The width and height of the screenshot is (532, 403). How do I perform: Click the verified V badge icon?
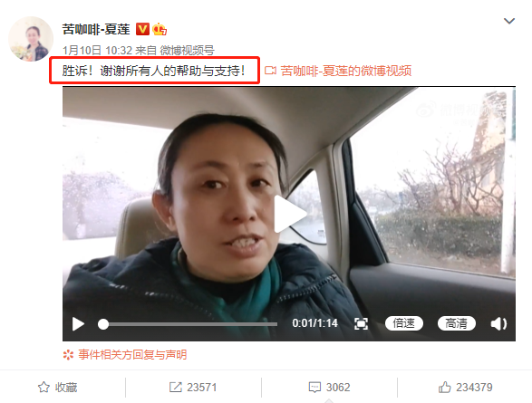click(x=142, y=29)
